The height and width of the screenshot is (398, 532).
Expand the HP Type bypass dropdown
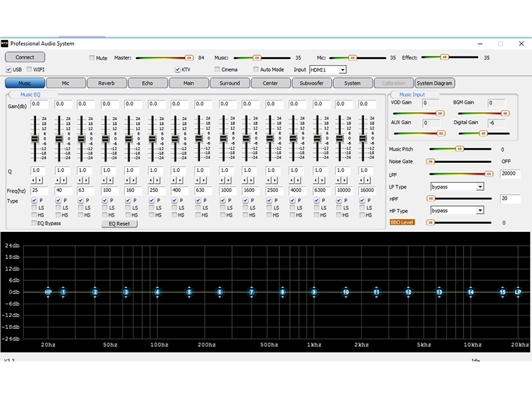(479, 211)
